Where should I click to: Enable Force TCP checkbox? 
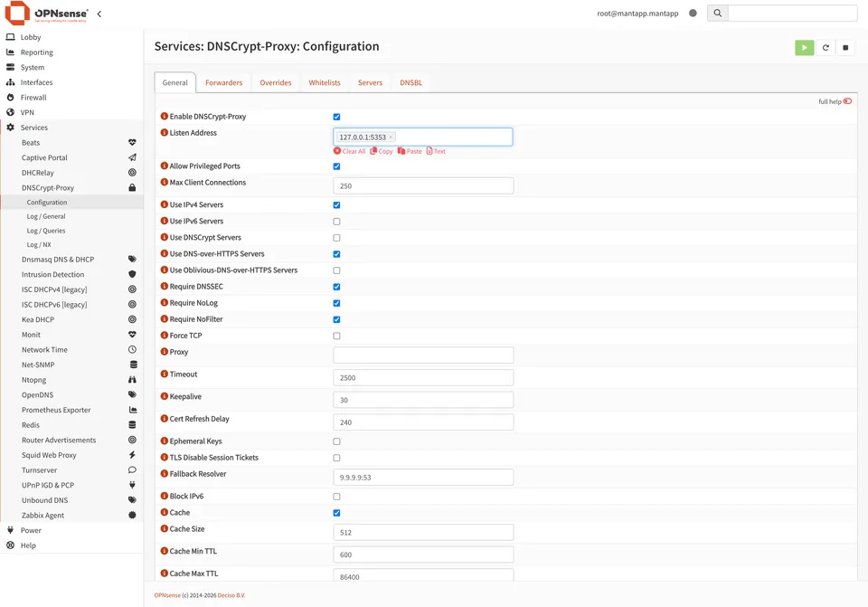[x=336, y=336]
